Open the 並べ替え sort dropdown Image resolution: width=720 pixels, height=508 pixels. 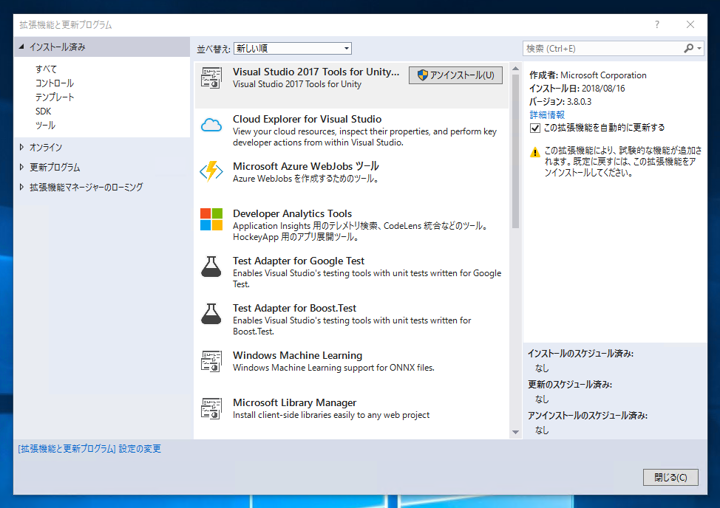click(292, 48)
